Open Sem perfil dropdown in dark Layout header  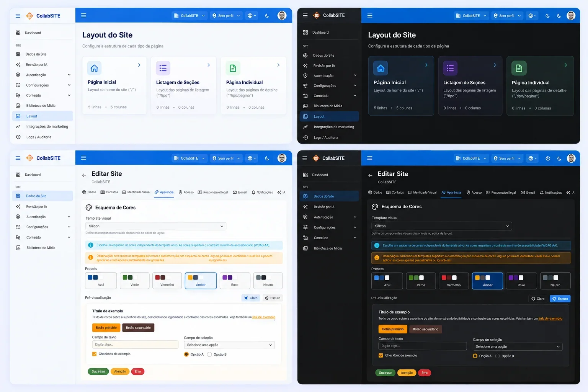point(507,16)
